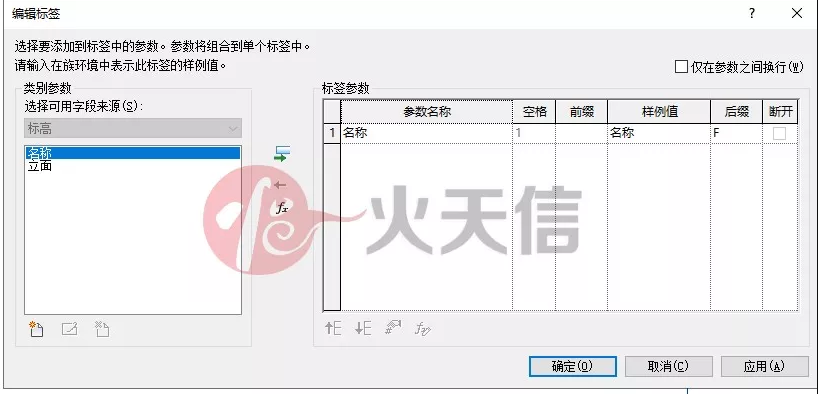
Task: Click the 后缀 cell containing F
Action: [736, 133]
